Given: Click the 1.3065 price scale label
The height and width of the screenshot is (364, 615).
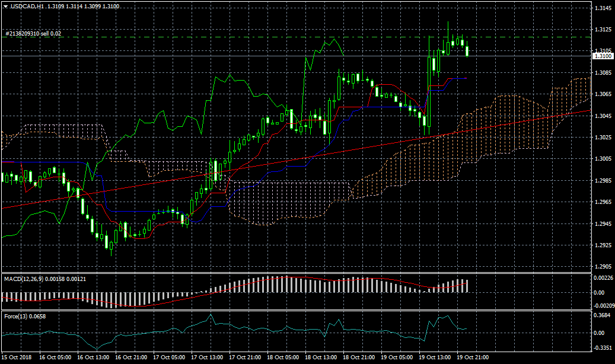Looking at the screenshot, I should [x=602, y=95].
